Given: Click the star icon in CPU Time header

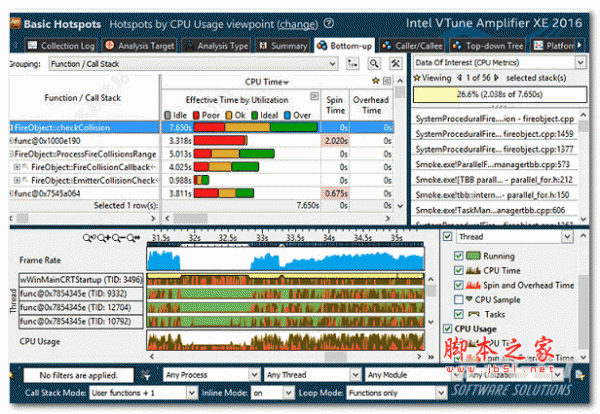Looking at the screenshot, I should click(376, 81).
